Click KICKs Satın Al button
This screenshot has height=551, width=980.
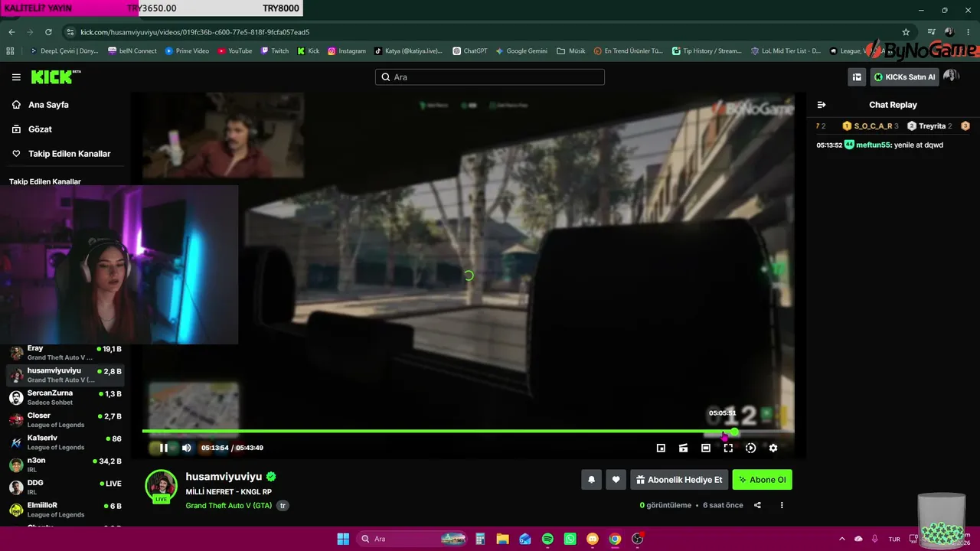904,77
